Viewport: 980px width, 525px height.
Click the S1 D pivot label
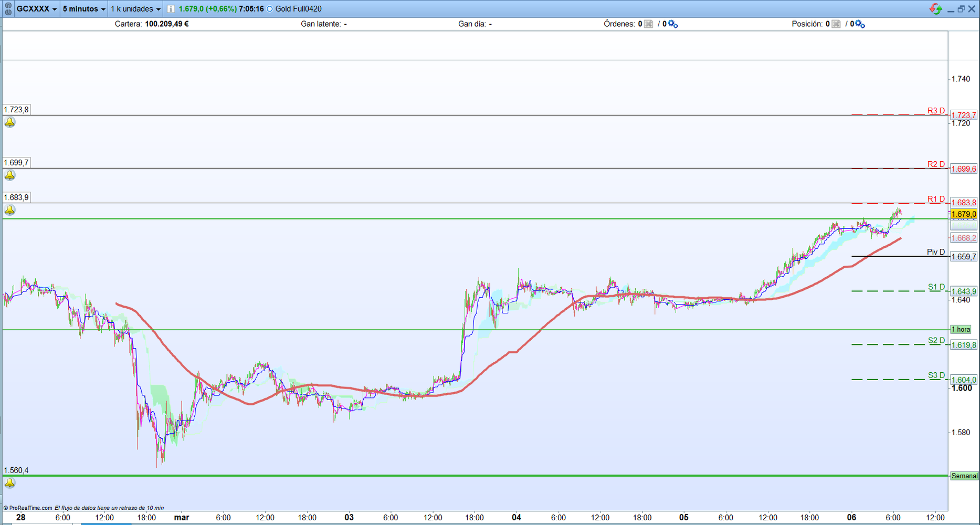(x=936, y=287)
